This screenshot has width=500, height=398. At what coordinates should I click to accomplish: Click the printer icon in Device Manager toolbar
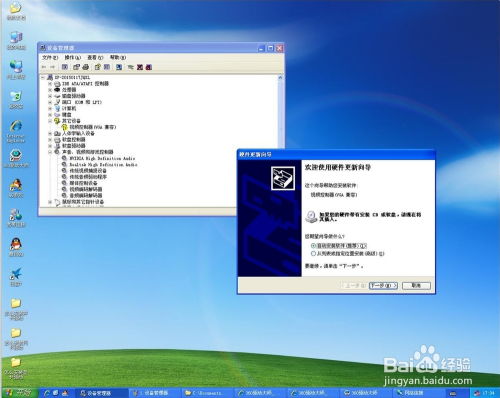pyautogui.click(x=86, y=67)
